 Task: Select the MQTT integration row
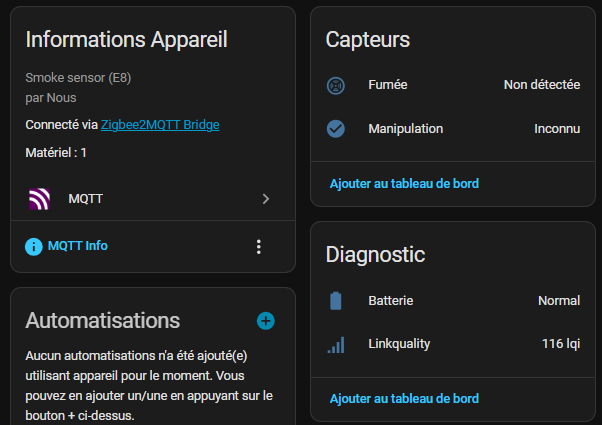click(x=150, y=199)
